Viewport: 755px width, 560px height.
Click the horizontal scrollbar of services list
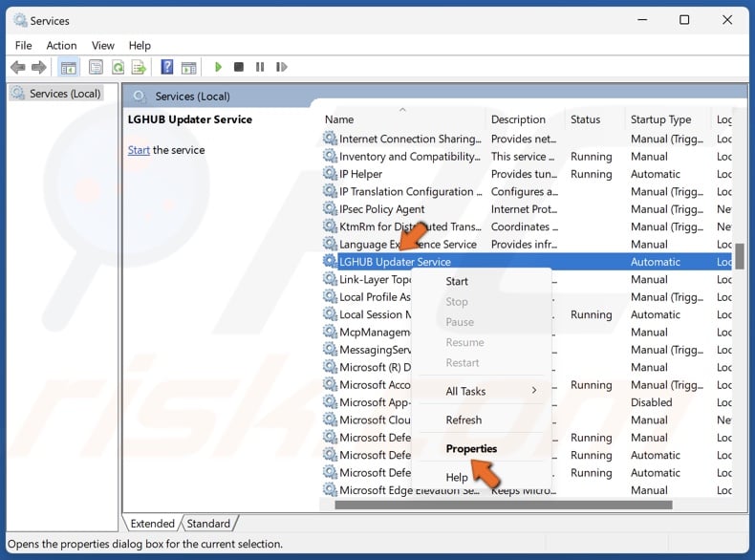pos(504,506)
